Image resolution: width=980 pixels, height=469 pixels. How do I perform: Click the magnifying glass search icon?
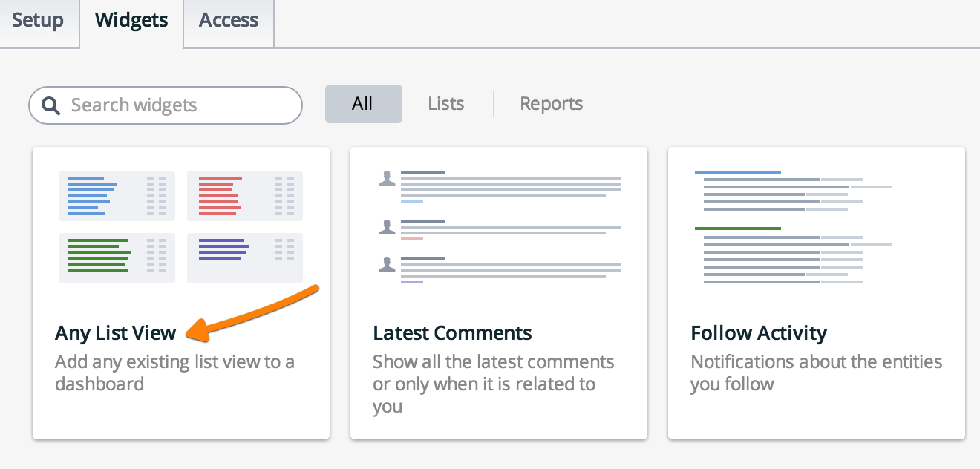tap(50, 105)
